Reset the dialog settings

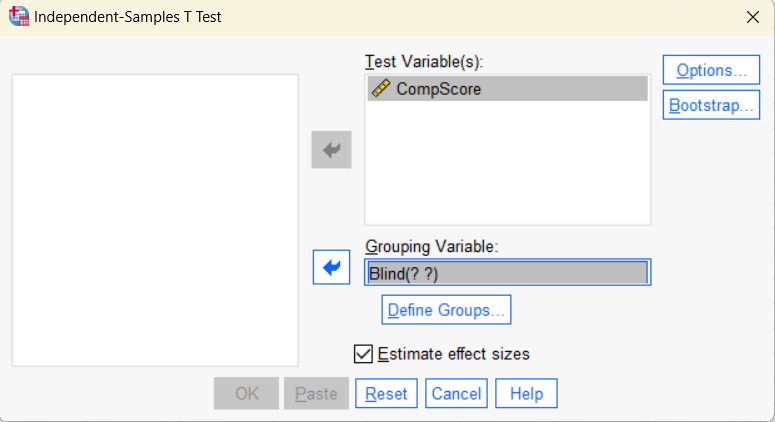click(386, 394)
